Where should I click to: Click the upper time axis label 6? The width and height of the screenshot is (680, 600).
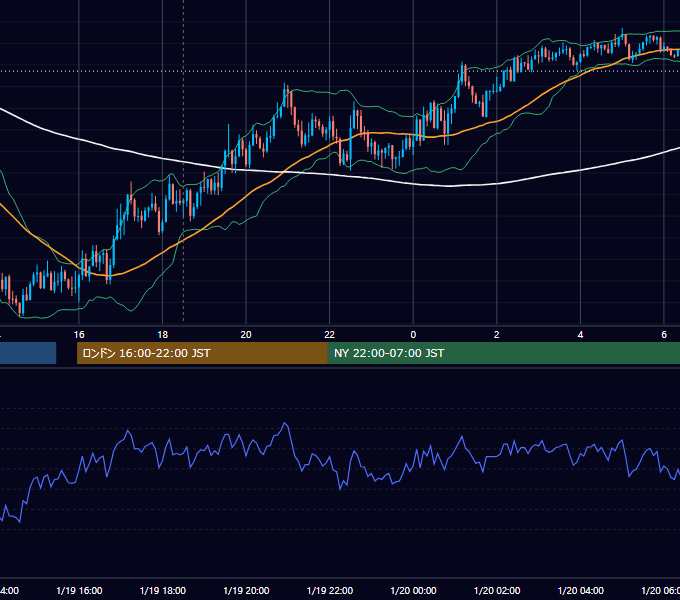coord(664,335)
